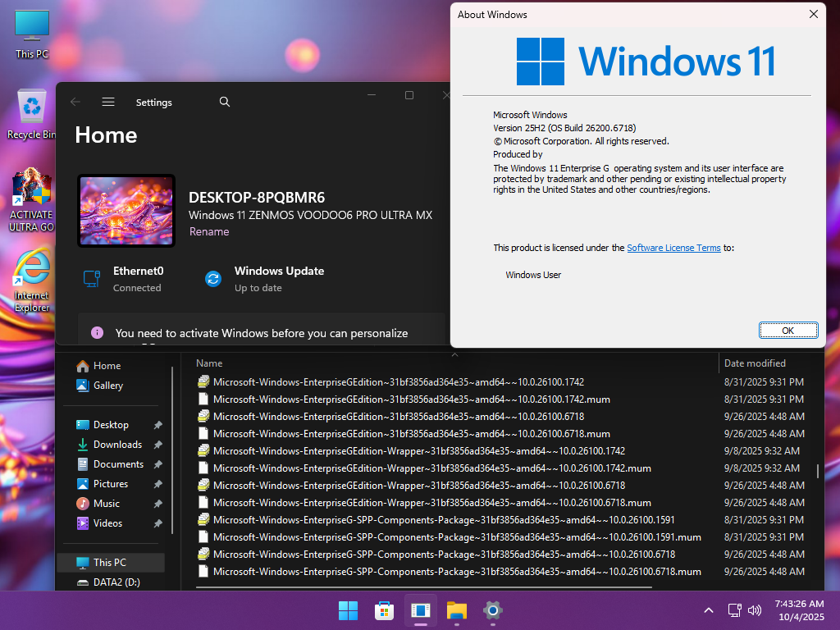This screenshot has width=840, height=630.
Task: Open Music in Explorer quick access
Action: pyautogui.click(x=106, y=504)
